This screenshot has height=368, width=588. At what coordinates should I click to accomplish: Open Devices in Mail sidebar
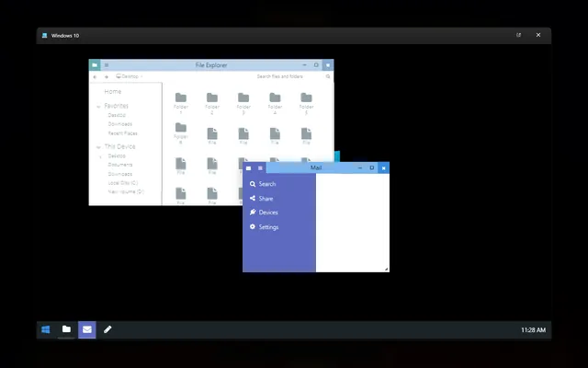(x=264, y=213)
